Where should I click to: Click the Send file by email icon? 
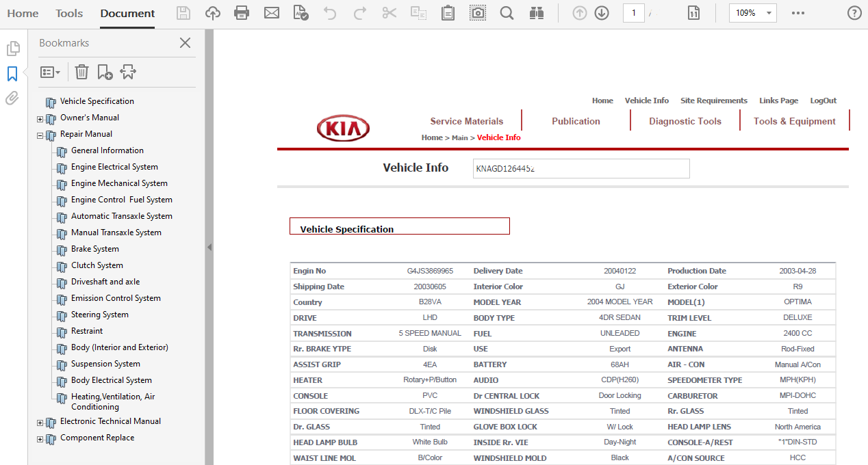[272, 13]
